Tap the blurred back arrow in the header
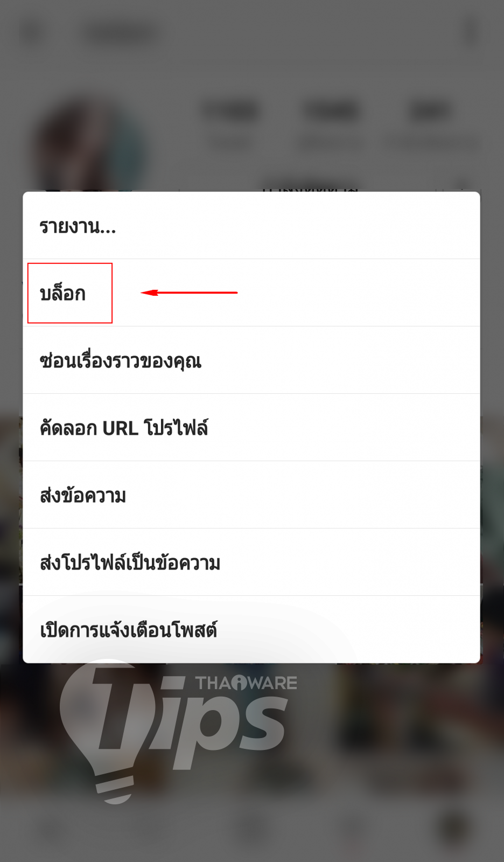 pyautogui.click(x=31, y=33)
